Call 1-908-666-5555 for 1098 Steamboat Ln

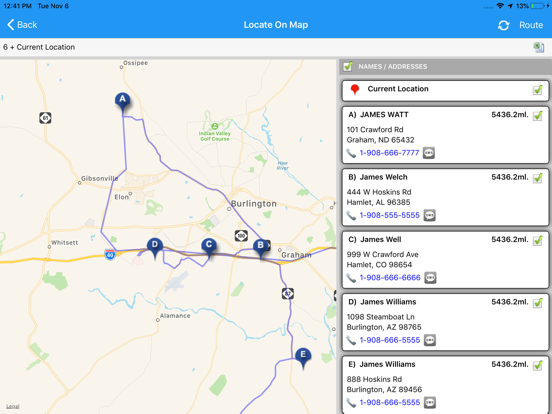point(390,340)
